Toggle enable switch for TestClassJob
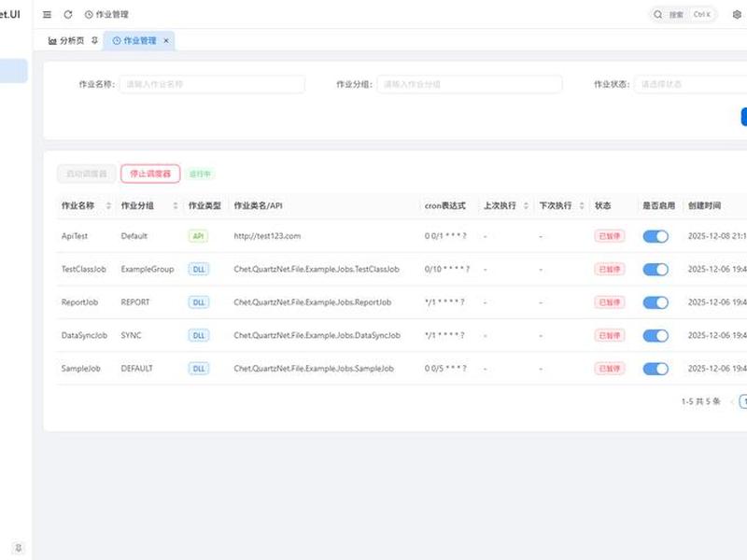Screen dimensions: 747x560 pos(655,270)
